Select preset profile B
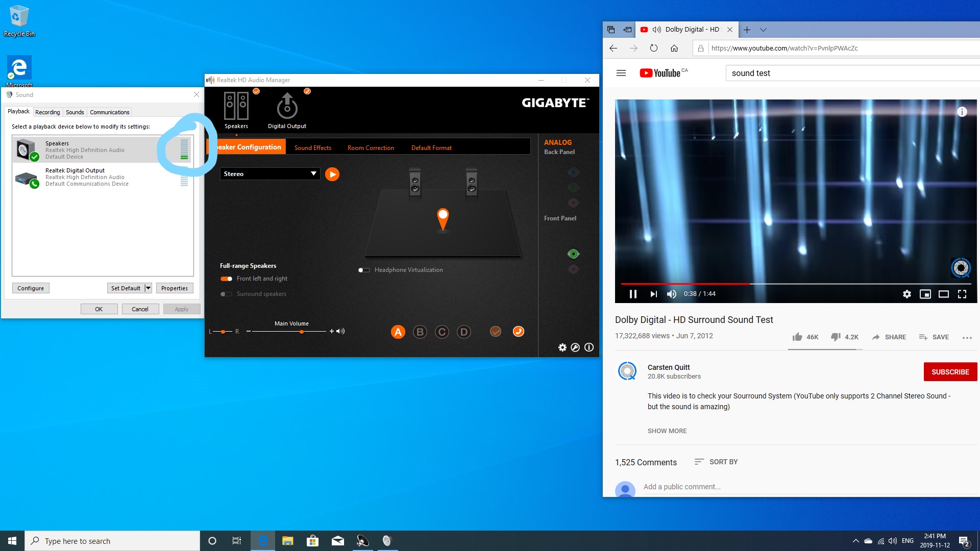 point(420,332)
